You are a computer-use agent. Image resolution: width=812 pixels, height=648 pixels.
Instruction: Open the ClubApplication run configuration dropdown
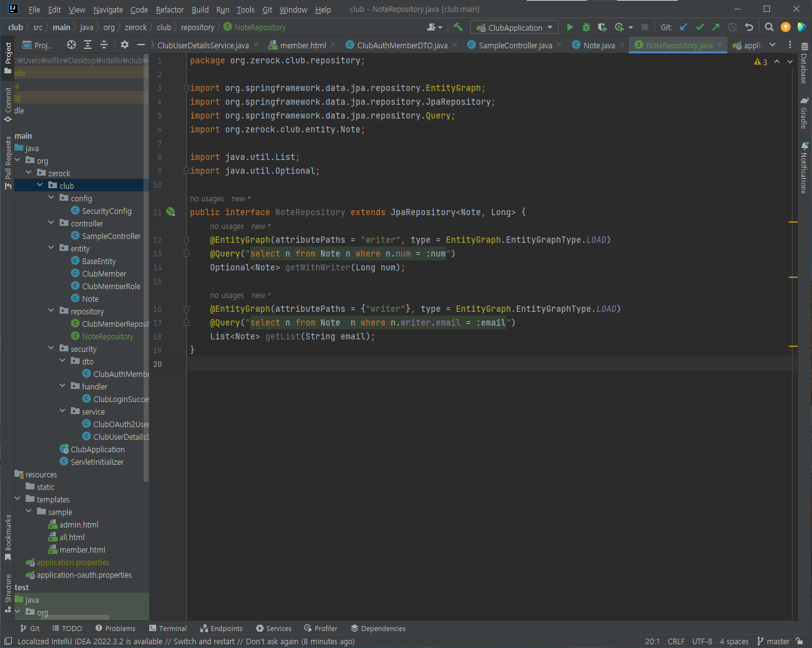pos(515,28)
